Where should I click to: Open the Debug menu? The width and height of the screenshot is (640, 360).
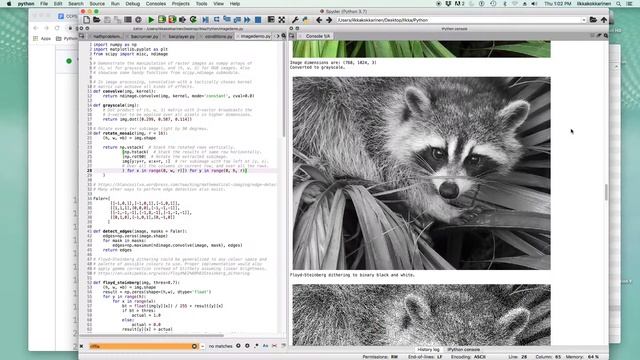coord(133,4)
